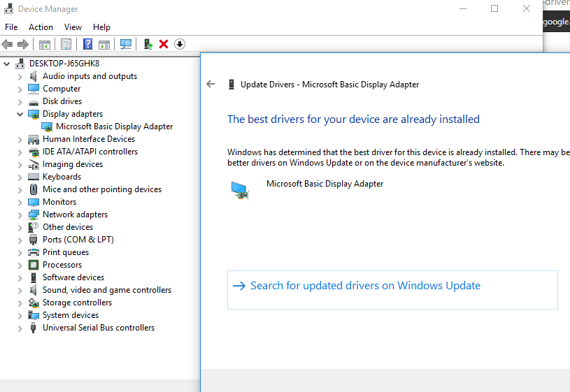Click the Storage controllers icon
Viewport: 570px width, 392px height.
(34, 303)
